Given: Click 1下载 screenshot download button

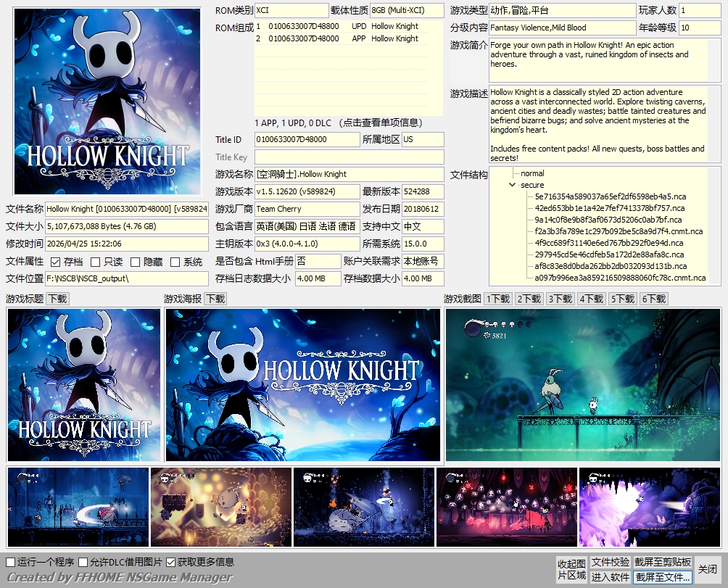Looking at the screenshot, I should [498, 299].
